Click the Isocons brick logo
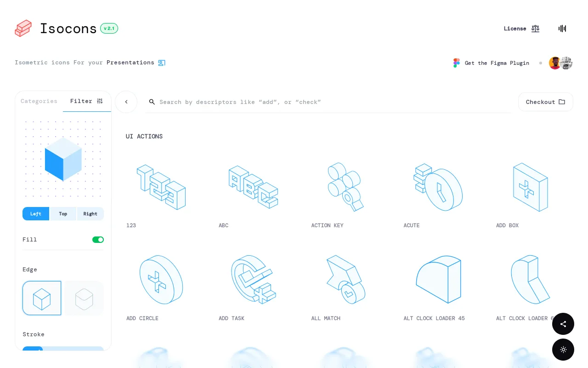588x368 pixels. click(x=23, y=29)
